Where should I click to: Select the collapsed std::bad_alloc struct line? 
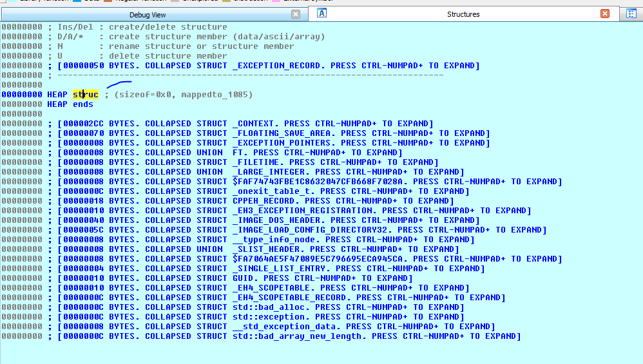pyautogui.click(x=258, y=307)
